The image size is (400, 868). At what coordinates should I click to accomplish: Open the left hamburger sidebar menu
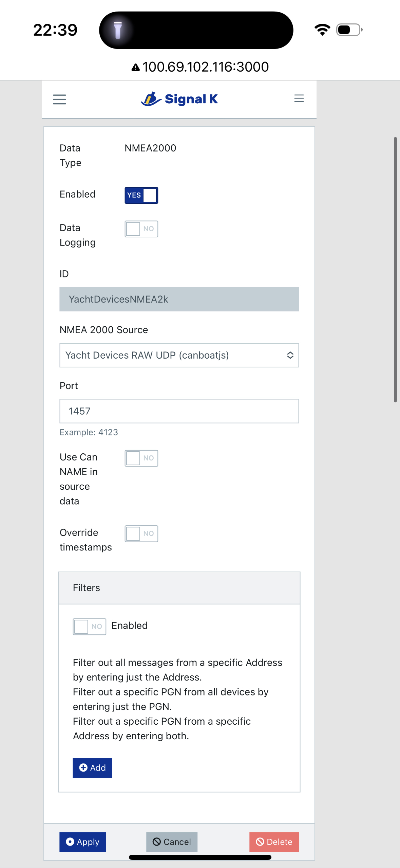[59, 100]
